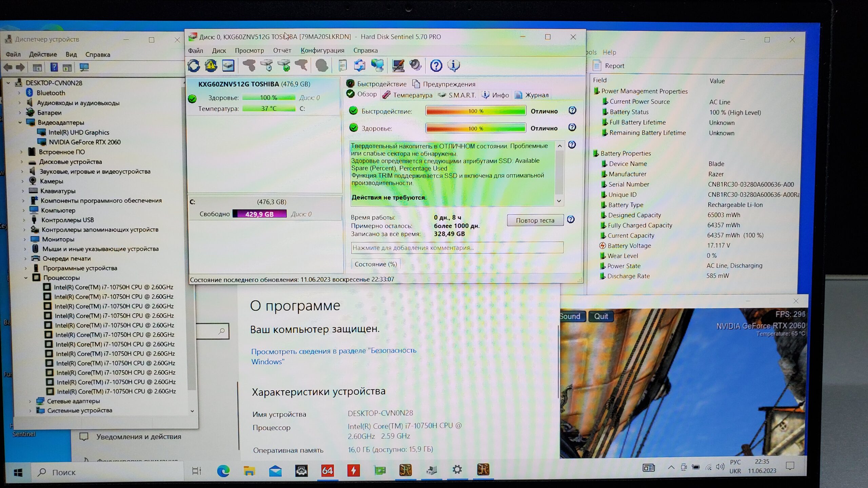The height and width of the screenshot is (488, 868).
Task: Collapse the Видеоадаптеры tree node
Action: [x=20, y=123]
